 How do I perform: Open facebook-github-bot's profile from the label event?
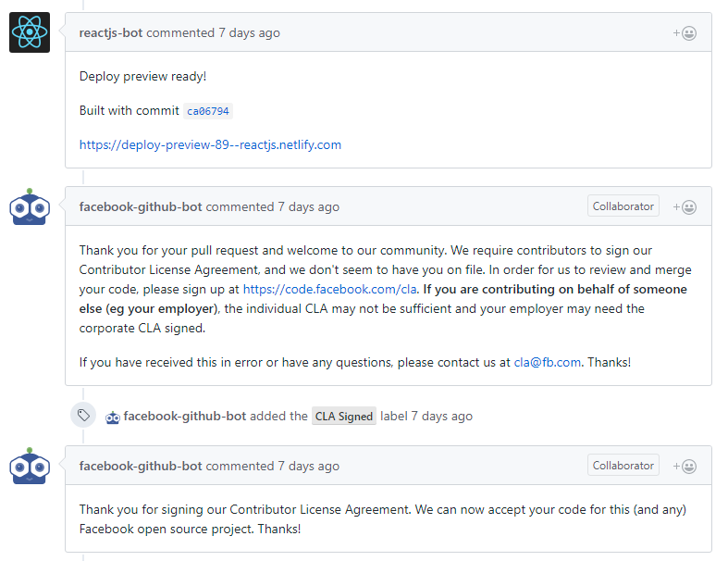click(185, 417)
